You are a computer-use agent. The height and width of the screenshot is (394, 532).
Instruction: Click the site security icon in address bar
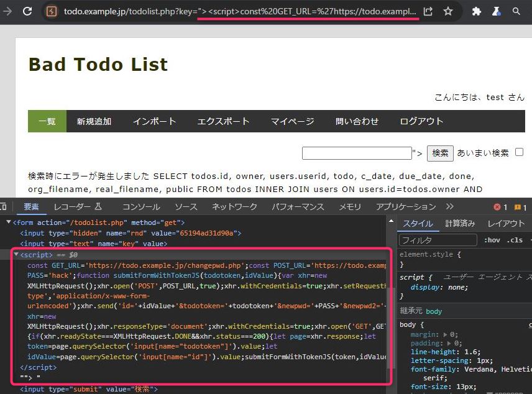(x=51, y=12)
